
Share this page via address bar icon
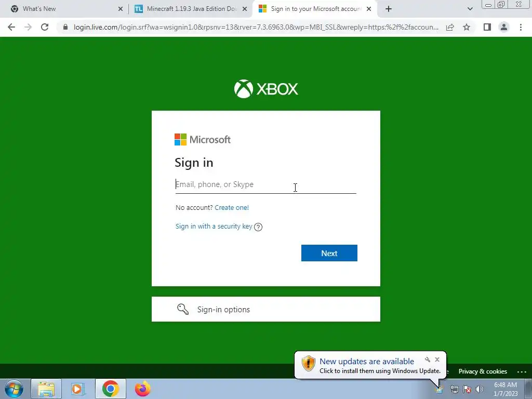[450, 27]
